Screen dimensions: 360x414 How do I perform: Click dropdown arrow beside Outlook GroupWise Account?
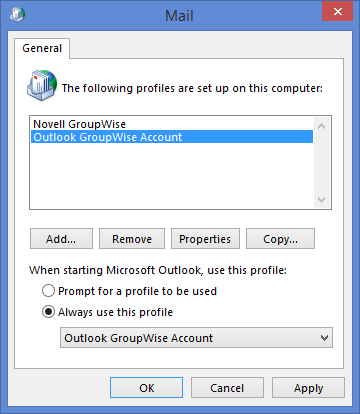coord(324,338)
